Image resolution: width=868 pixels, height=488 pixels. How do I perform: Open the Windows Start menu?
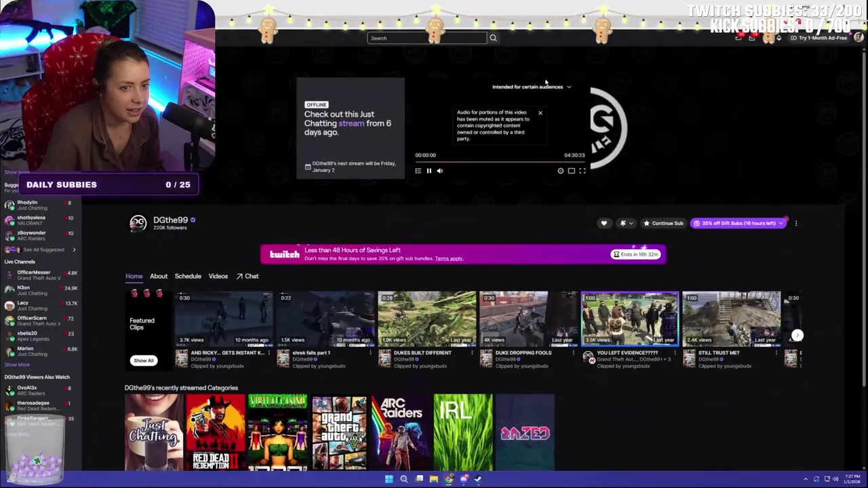click(389, 479)
